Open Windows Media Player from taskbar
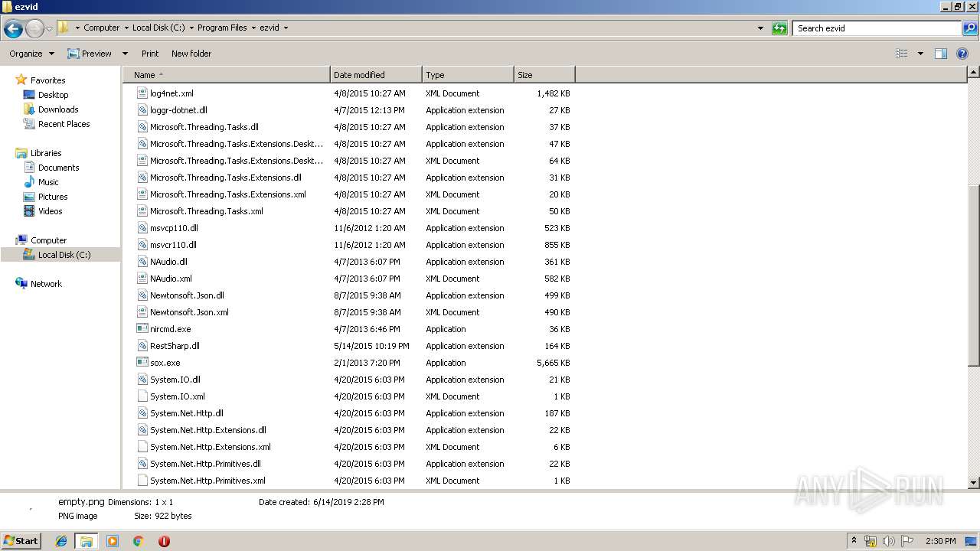Image resolution: width=980 pixels, height=551 pixels. pos(113,541)
